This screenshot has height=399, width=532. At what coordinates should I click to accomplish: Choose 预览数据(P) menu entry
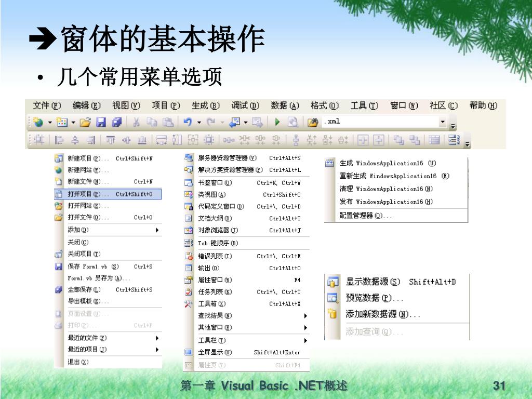tap(397, 298)
